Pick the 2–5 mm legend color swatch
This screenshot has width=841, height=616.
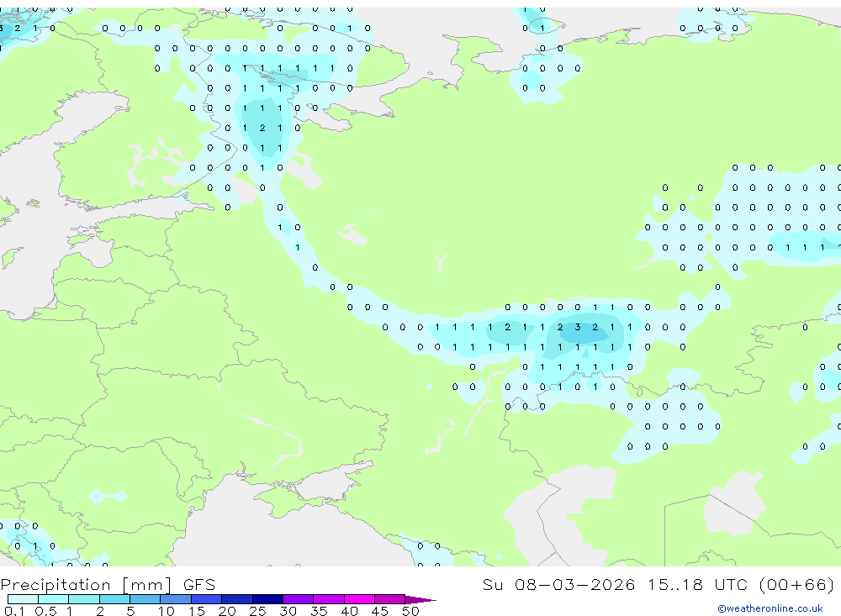(x=114, y=599)
